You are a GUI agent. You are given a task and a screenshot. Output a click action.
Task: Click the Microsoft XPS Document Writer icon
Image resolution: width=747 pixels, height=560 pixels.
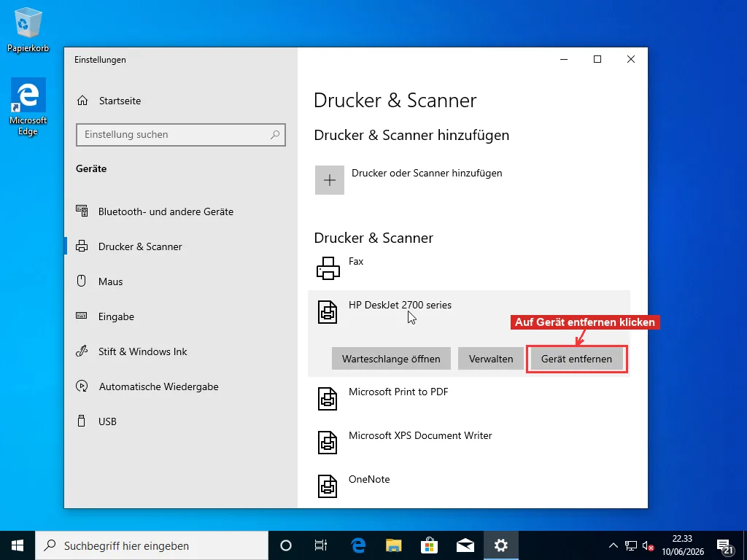pyautogui.click(x=328, y=443)
